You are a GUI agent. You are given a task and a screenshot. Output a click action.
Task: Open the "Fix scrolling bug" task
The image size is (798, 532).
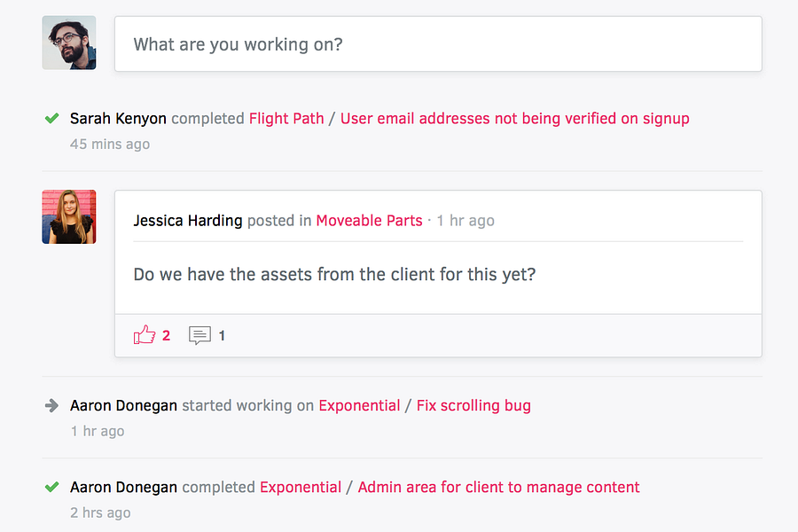pos(473,405)
